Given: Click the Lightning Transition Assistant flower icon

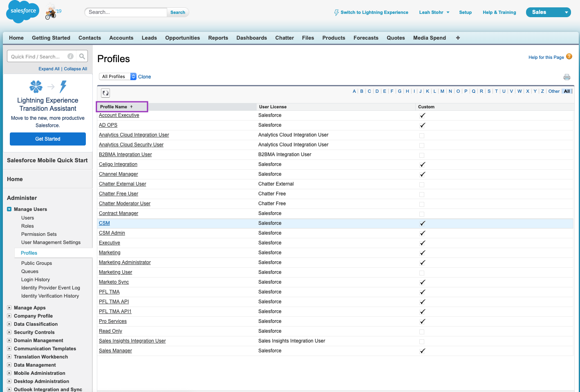Looking at the screenshot, I should (x=36, y=86).
